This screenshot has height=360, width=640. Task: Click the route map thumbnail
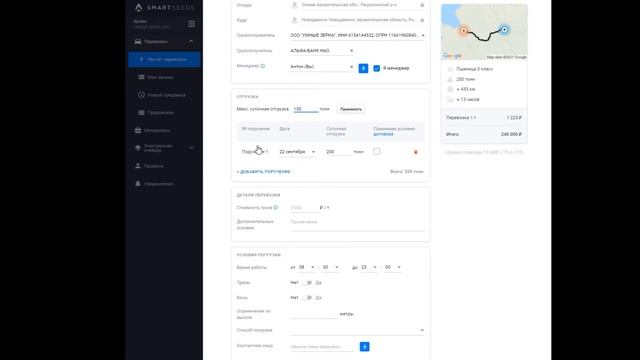click(x=484, y=32)
